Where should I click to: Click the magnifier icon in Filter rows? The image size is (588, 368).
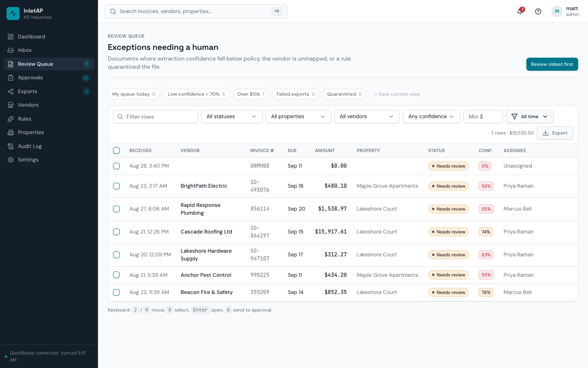click(120, 117)
